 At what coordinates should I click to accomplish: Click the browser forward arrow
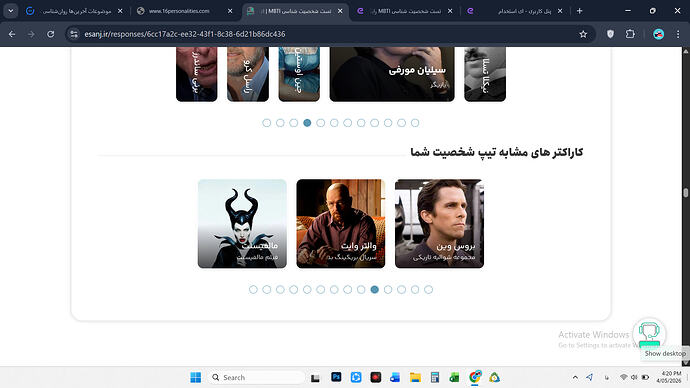(31, 34)
